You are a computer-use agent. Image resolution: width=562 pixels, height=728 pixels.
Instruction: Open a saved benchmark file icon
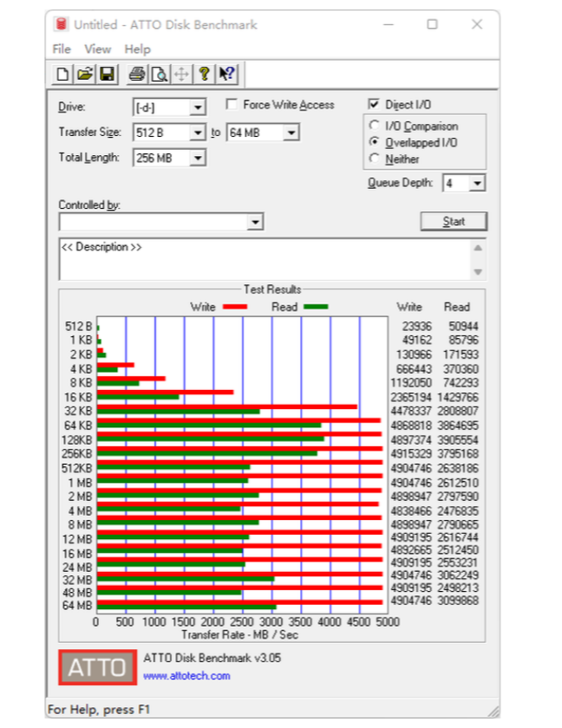click(x=84, y=75)
